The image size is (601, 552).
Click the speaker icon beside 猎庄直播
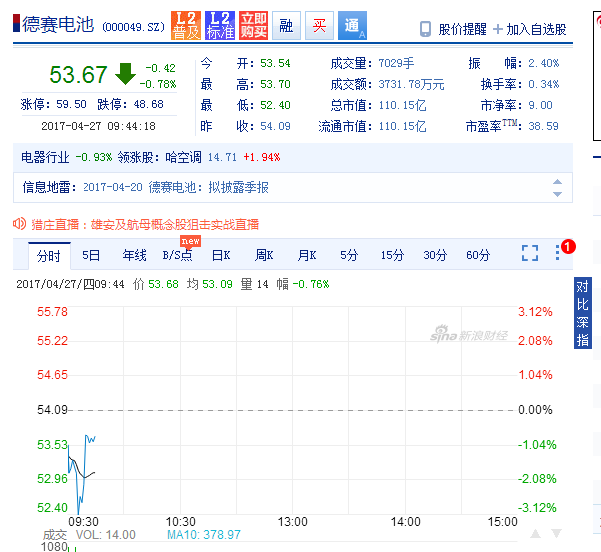(x=19, y=223)
